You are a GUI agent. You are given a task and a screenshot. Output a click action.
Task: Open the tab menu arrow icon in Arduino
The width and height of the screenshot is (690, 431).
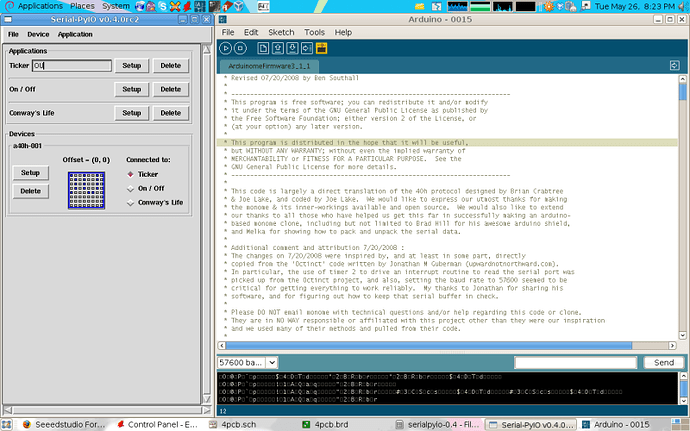[674, 66]
